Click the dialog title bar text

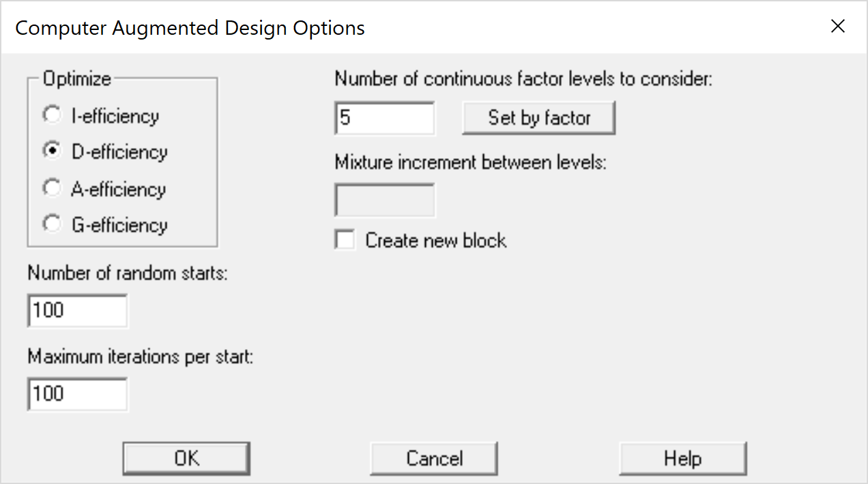click(190, 28)
